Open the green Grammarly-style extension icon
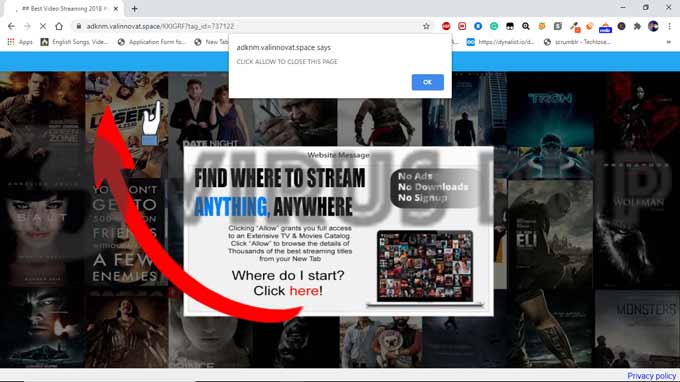 coord(494,26)
